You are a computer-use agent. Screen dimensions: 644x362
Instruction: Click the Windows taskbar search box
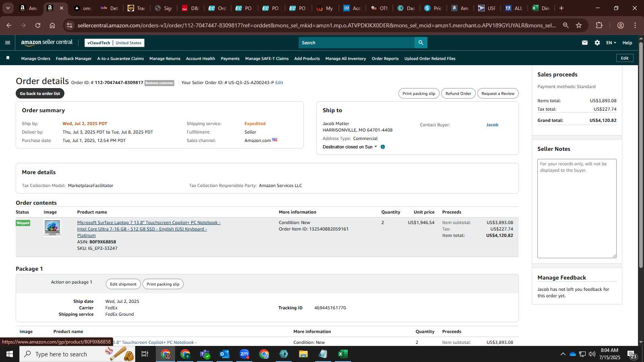(77, 354)
